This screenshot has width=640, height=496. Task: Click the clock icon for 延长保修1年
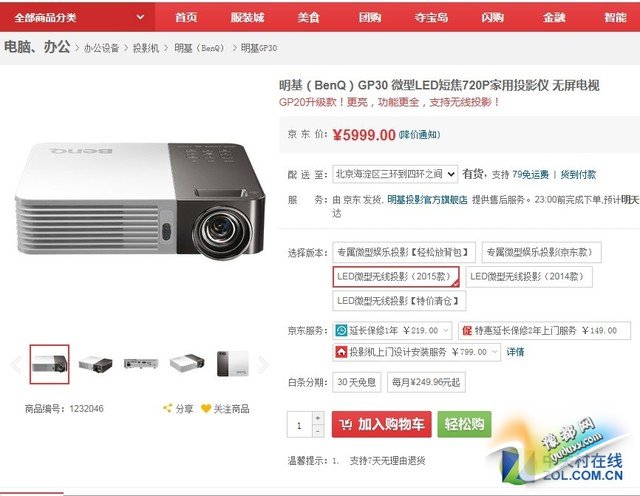[x=341, y=330]
